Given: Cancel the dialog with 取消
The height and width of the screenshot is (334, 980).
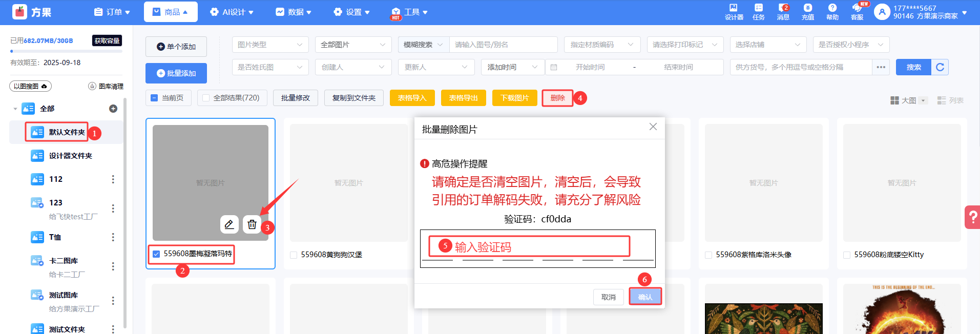Looking at the screenshot, I should (x=609, y=297).
